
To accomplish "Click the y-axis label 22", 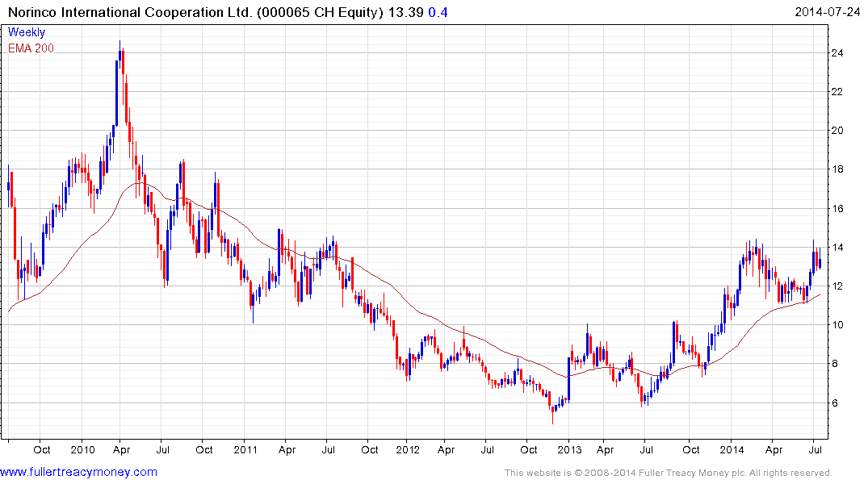I will point(837,92).
